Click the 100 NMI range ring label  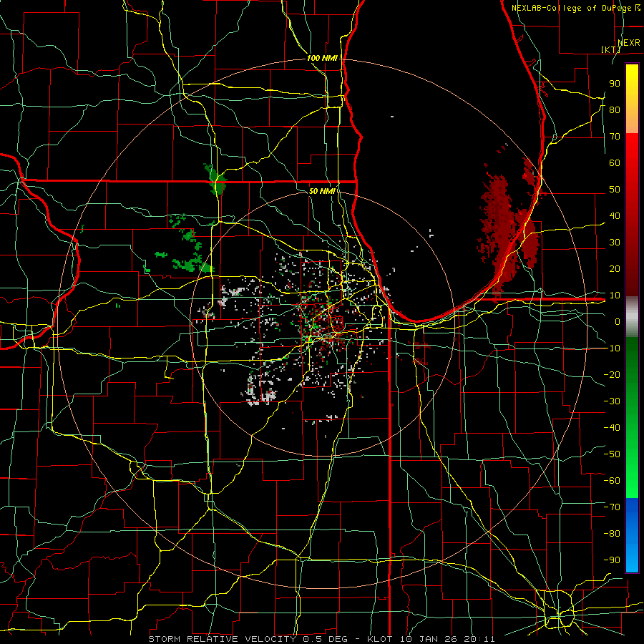click(322, 59)
